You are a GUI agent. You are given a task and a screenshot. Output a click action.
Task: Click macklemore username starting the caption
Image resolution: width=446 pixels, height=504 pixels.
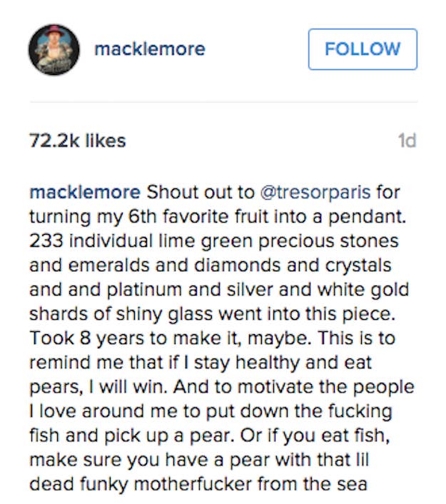pos(85,192)
